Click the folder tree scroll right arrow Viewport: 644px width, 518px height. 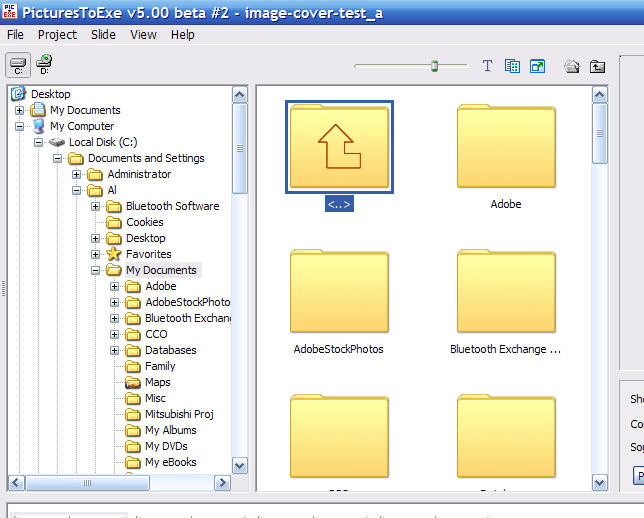point(222,483)
